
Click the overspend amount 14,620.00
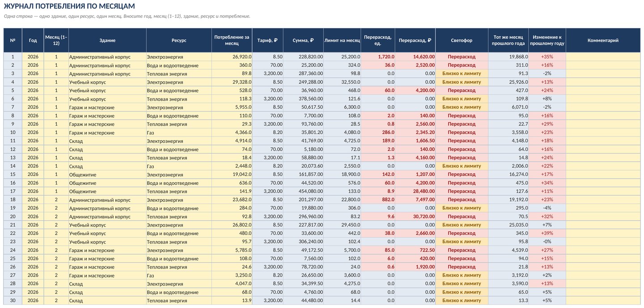click(415, 57)
